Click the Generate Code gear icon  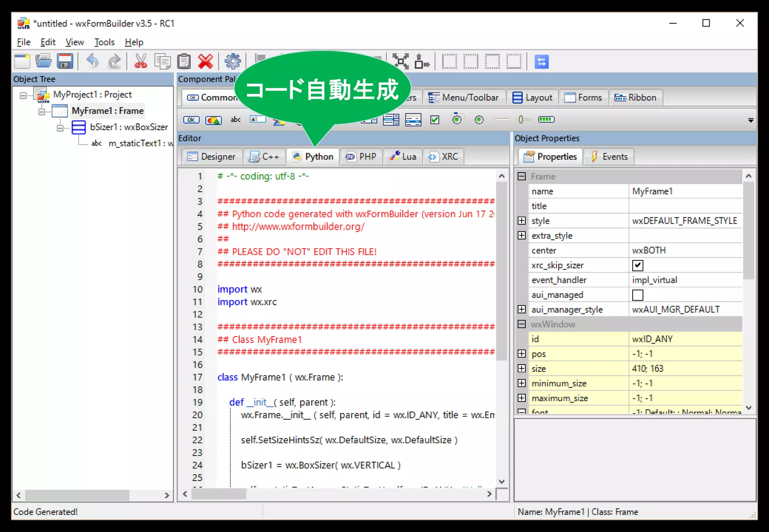(232, 62)
